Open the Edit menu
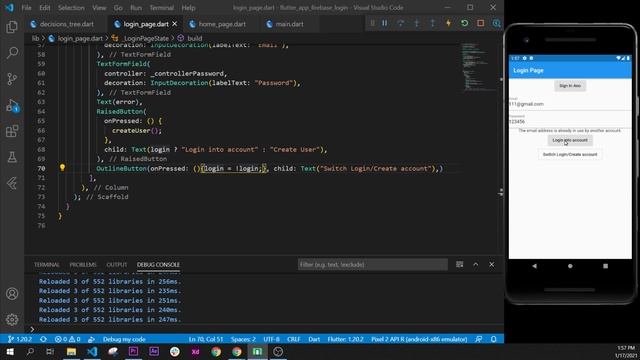Screen dimensions: 640x360 pos(45,8)
